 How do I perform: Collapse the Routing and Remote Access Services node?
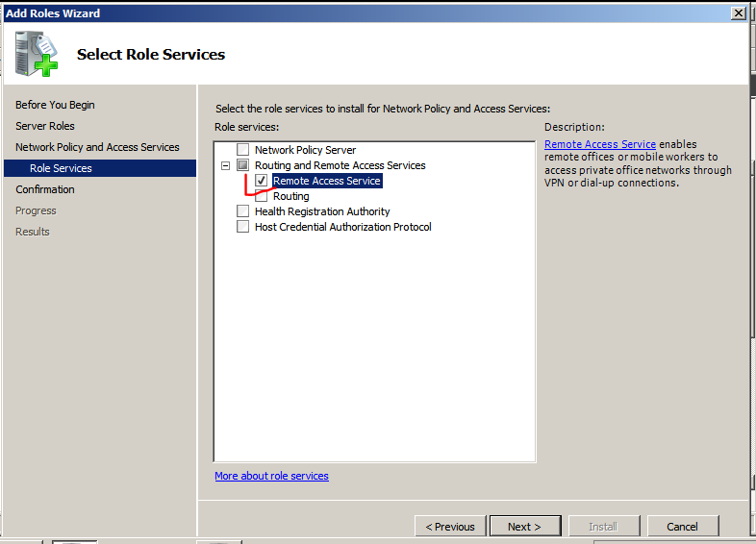(x=225, y=165)
